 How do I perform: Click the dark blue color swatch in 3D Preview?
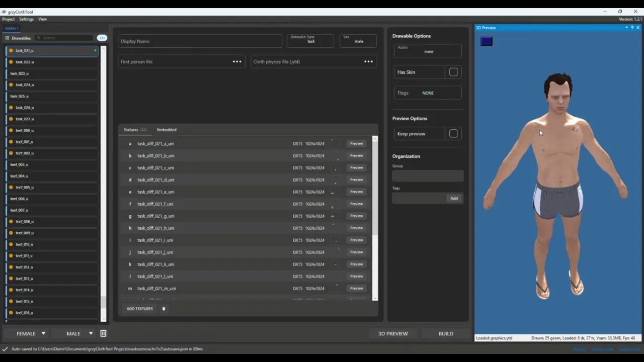(487, 42)
